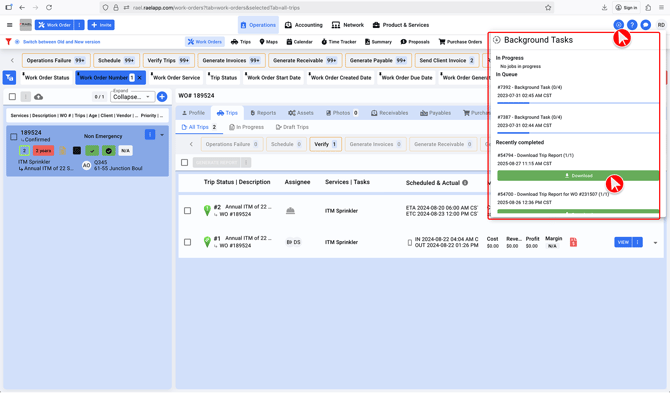Click the browser URL address field
670x393 pixels.
tap(327, 7)
